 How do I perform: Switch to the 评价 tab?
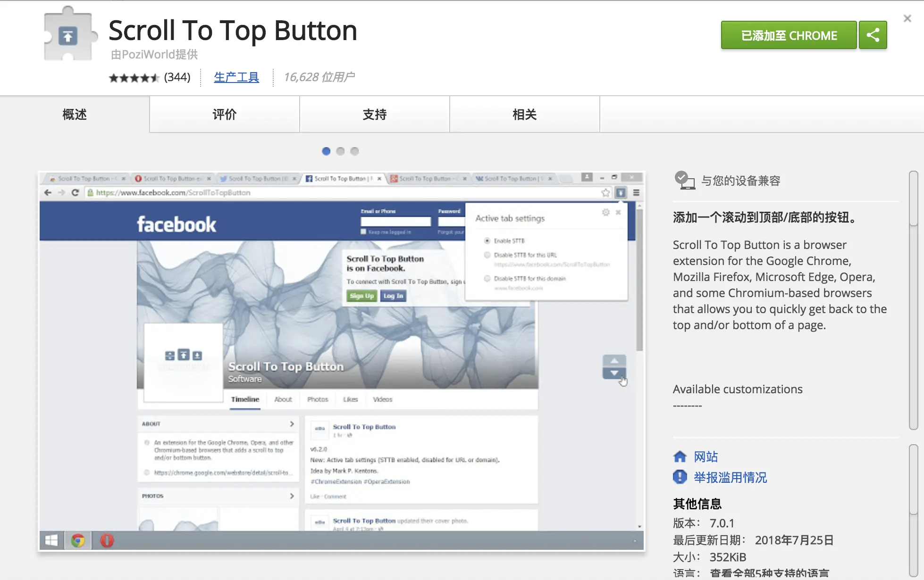coord(224,115)
